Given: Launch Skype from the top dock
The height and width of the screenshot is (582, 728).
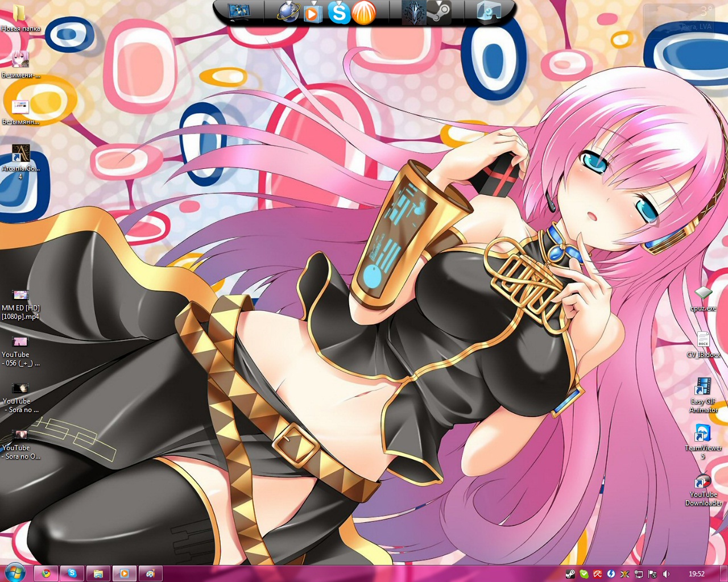Looking at the screenshot, I should pos(339,12).
